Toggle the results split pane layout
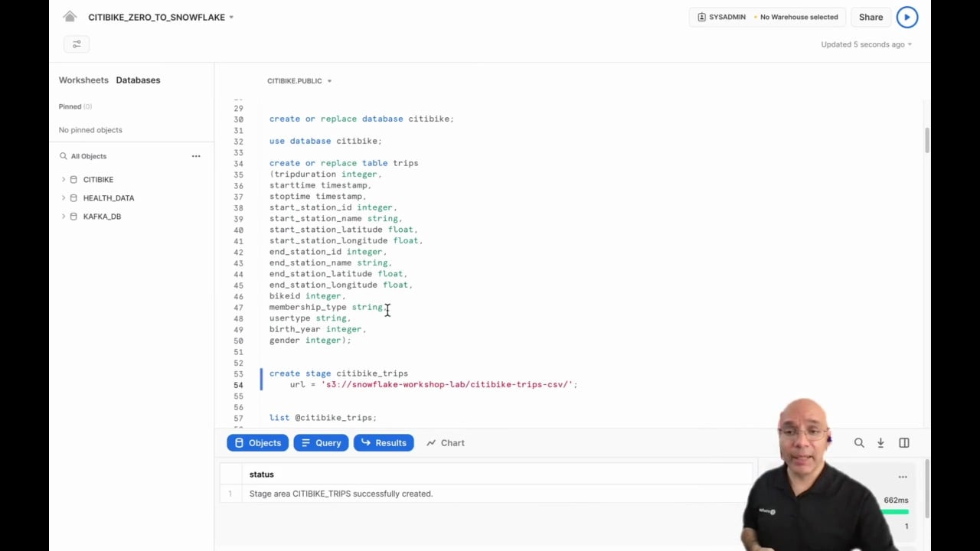 point(904,443)
